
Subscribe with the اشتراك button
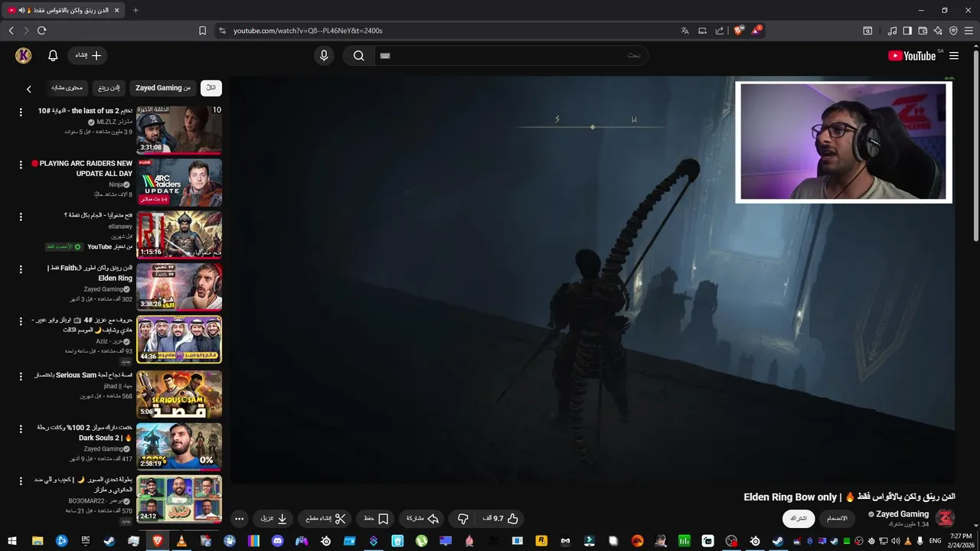(x=799, y=519)
